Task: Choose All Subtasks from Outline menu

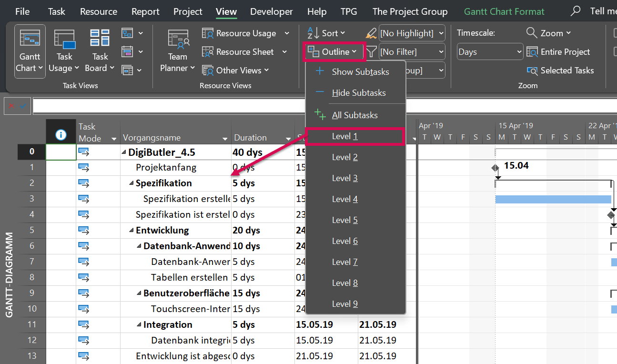Action: click(355, 115)
